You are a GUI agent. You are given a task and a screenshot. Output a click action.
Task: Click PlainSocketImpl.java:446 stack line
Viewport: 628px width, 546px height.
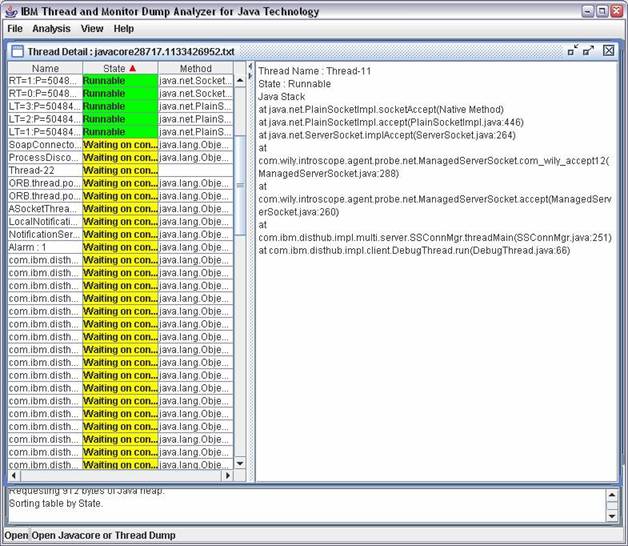(391, 122)
